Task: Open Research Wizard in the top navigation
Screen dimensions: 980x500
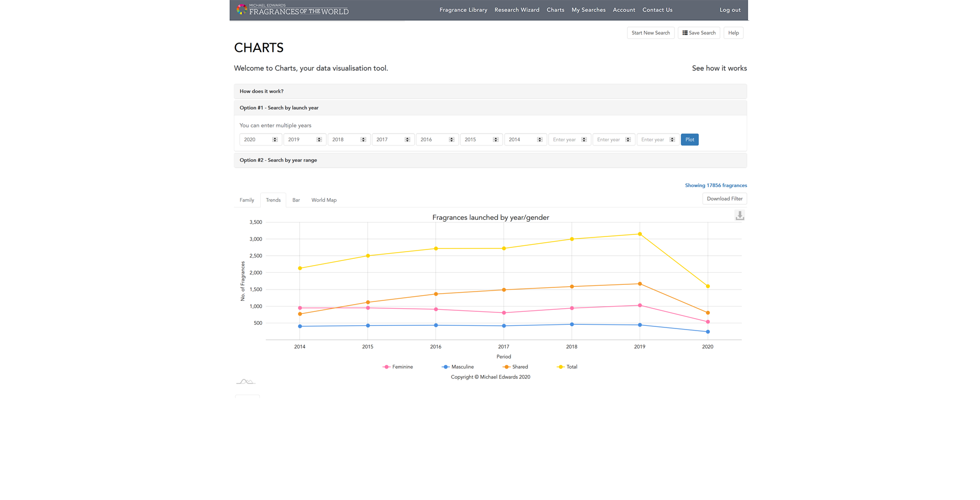Action: (x=517, y=10)
